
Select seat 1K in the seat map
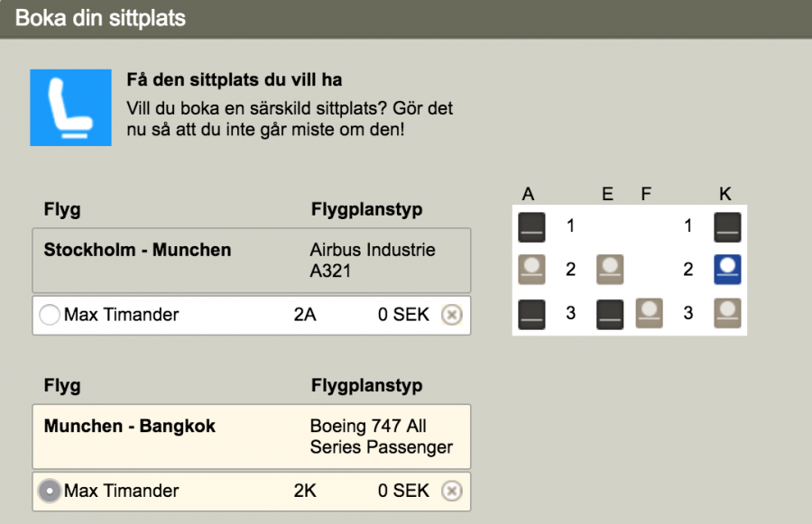tap(727, 227)
